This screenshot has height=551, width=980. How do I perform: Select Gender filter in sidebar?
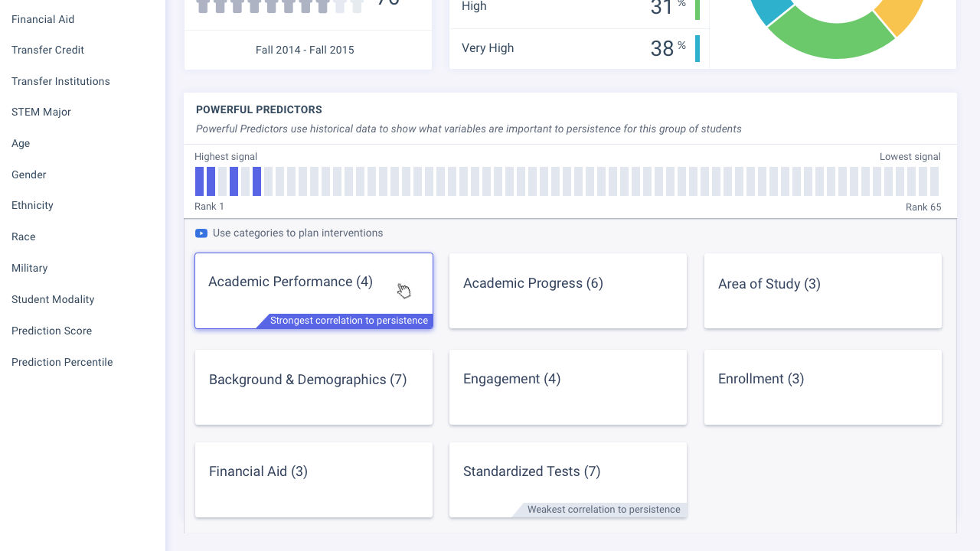[x=29, y=174]
